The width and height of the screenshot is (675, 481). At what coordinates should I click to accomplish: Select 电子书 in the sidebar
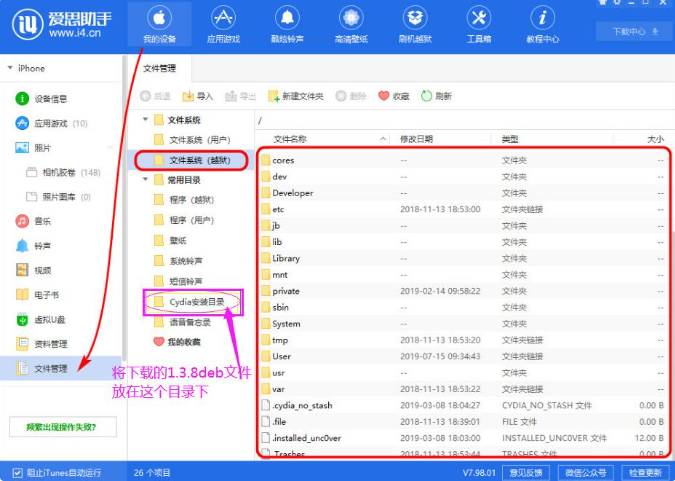pos(62,295)
